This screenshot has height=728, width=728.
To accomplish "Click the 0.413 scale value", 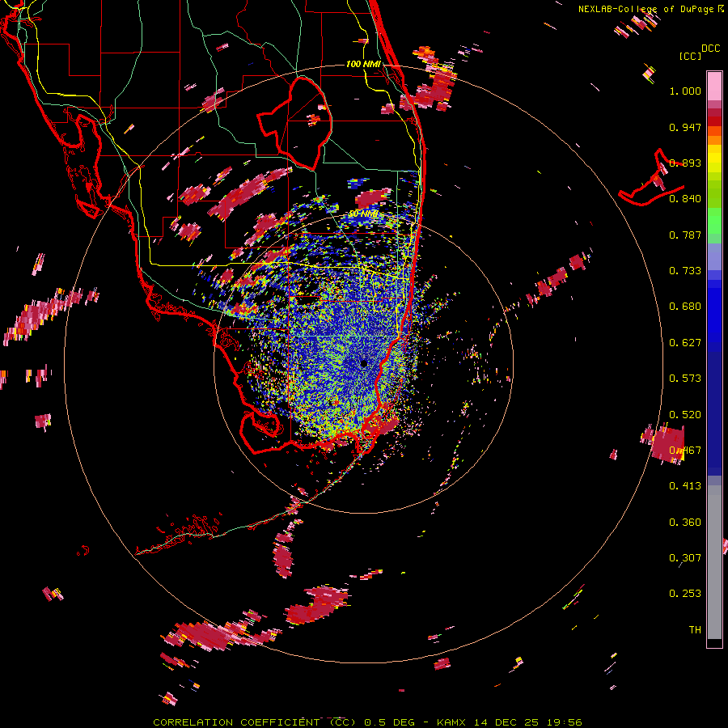I will pos(685,486).
